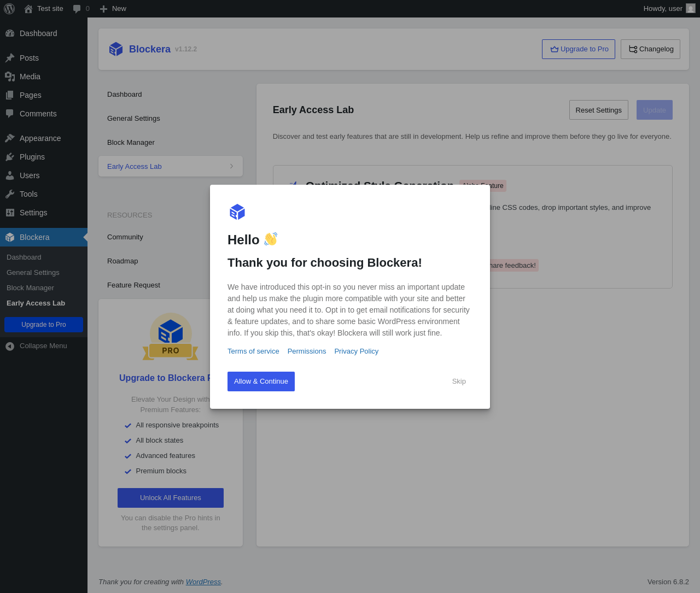Click the Plugins plug icon
The width and height of the screenshot is (700, 593).
(10, 157)
